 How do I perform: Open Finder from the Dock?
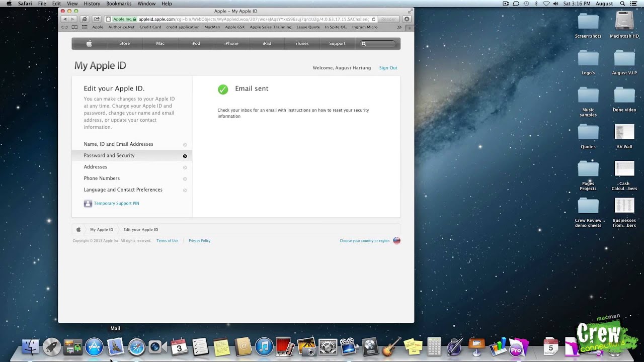(31, 347)
